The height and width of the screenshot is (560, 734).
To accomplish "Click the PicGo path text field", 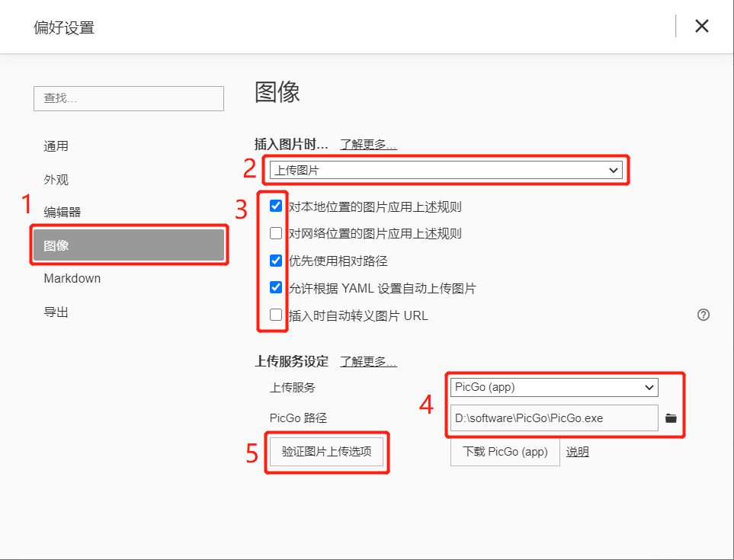I will (554, 418).
